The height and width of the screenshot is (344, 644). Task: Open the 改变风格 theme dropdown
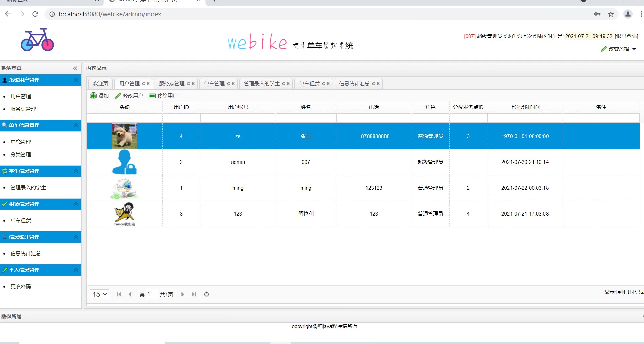tap(618, 49)
